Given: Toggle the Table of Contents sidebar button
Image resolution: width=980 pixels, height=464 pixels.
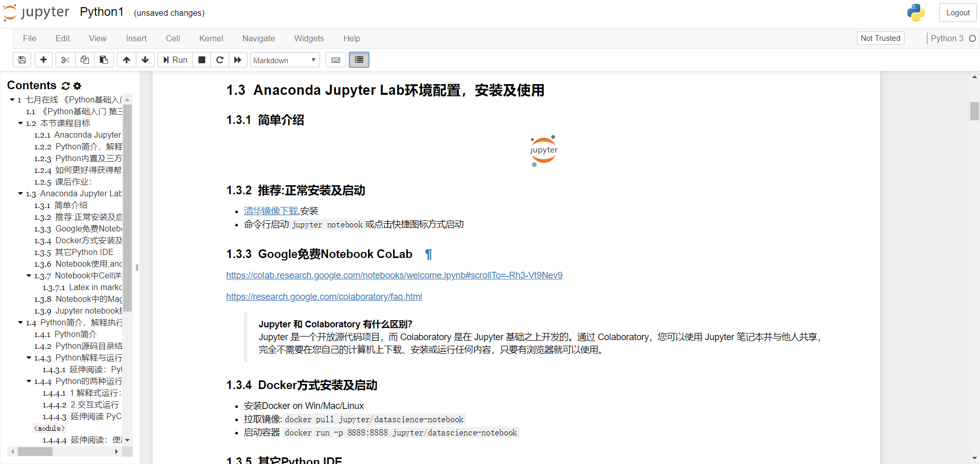Looking at the screenshot, I should pyautogui.click(x=359, y=60).
